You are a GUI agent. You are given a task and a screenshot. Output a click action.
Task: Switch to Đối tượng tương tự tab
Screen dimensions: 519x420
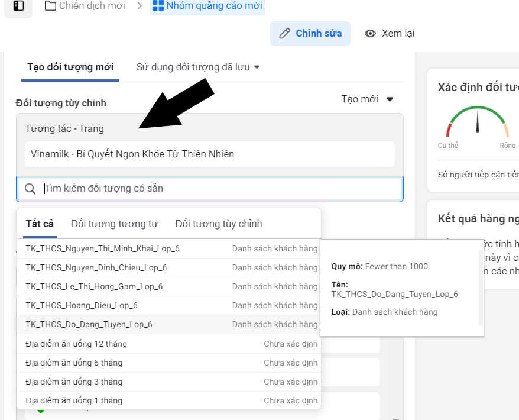pos(114,224)
